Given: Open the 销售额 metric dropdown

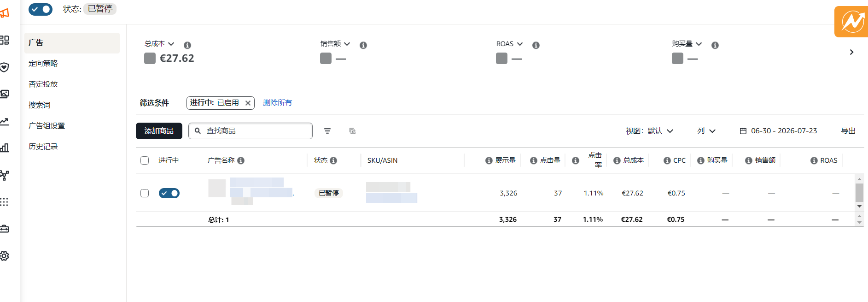Looking at the screenshot, I should [x=335, y=44].
